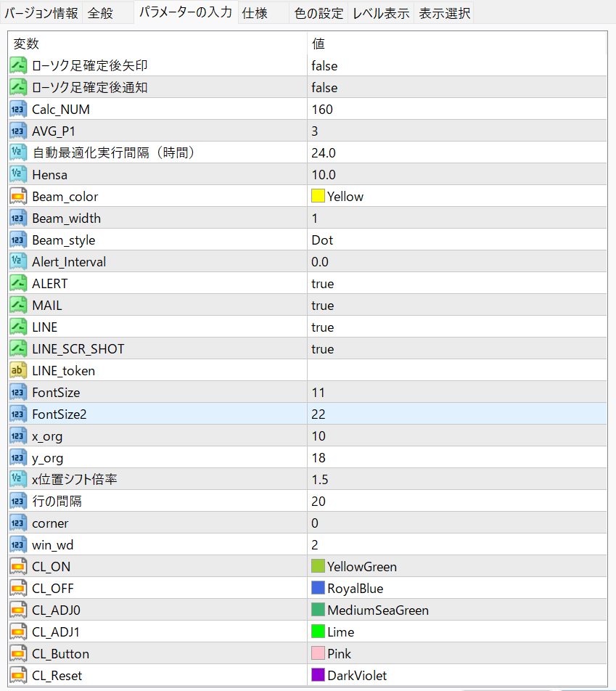Click the Beam_color color type icon
The image size is (616, 691).
(x=18, y=197)
